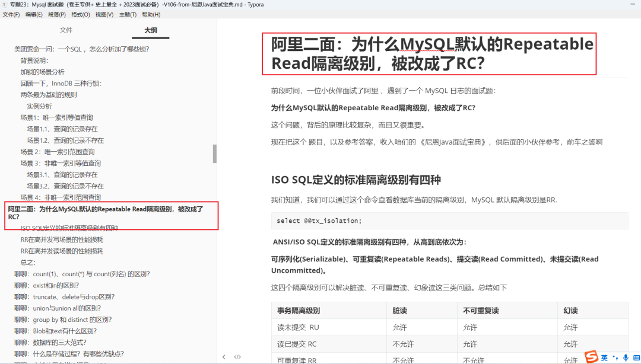The width and height of the screenshot is (641, 364).
Task: Click paragraph starting 前段时间, 一位小伙伴面试了阿里
Action: coord(383,91)
